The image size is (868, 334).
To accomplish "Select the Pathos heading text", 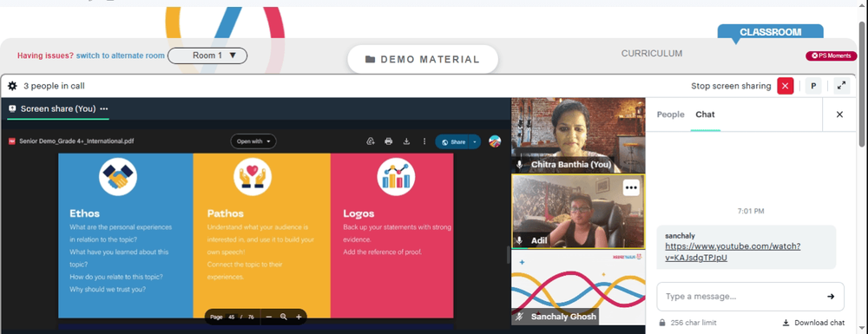I will (x=226, y=213).
